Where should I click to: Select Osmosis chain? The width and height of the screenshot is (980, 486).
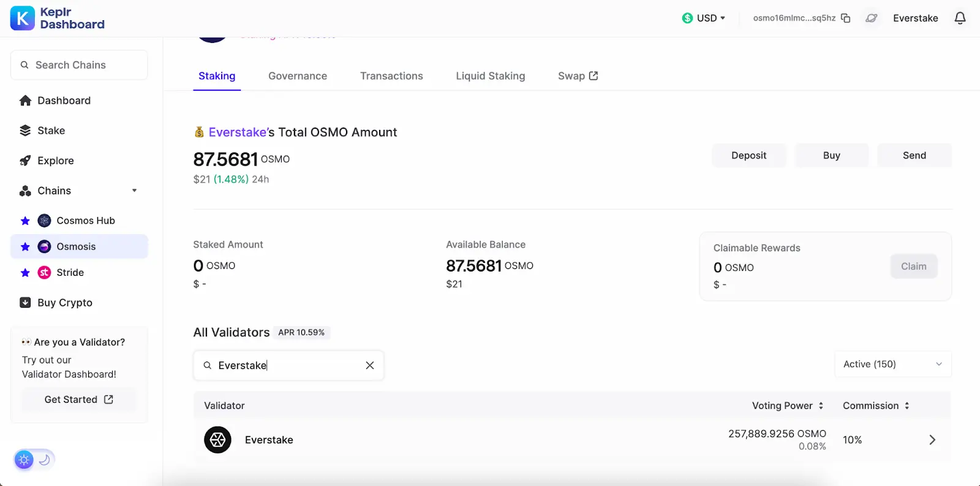click(80, 246)
